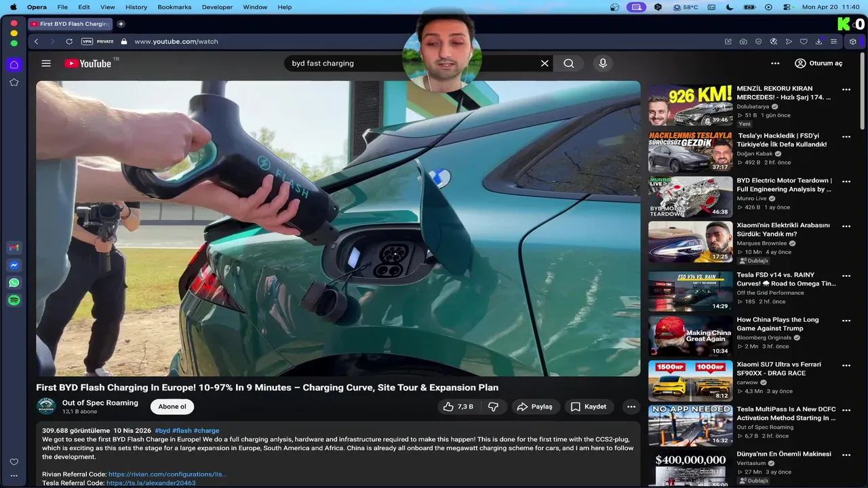
Task: Open the ad blocker shield icon
Action: 758,41
